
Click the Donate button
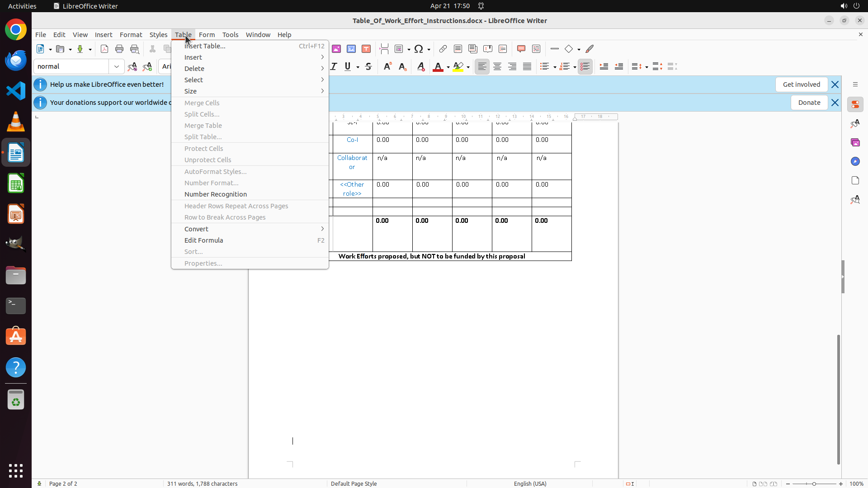click(809, 103)
